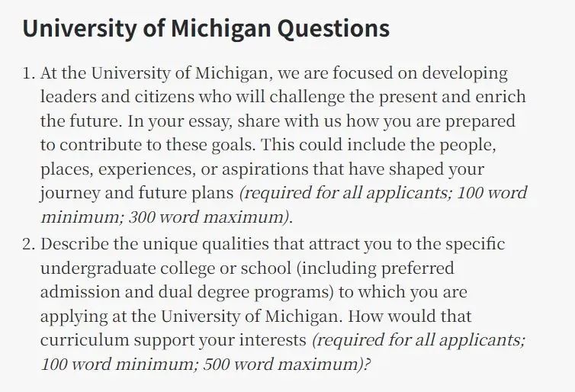Click the phrase 'leaders and citizens'
Image resolution: width=575 pixels, height=392 pixels.
click(x=117, y=97)
